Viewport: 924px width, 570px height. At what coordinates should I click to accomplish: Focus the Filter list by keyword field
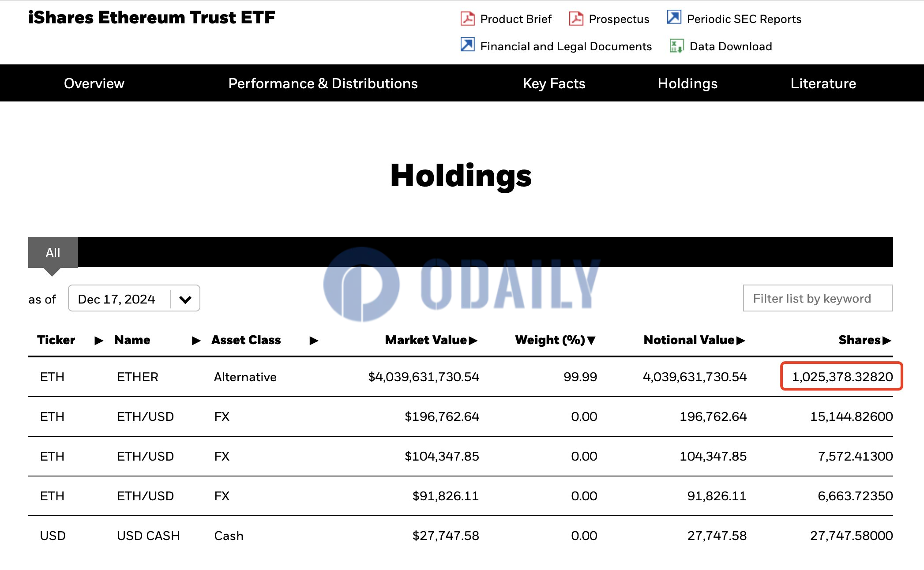(818, 298)
